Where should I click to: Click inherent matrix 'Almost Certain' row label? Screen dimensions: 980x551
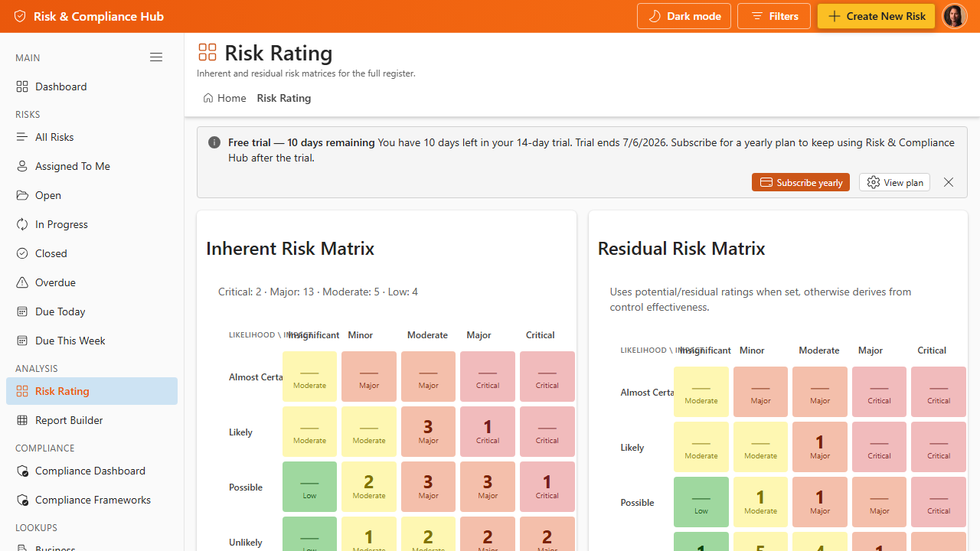pyautogui.click(x=255, y=377)
